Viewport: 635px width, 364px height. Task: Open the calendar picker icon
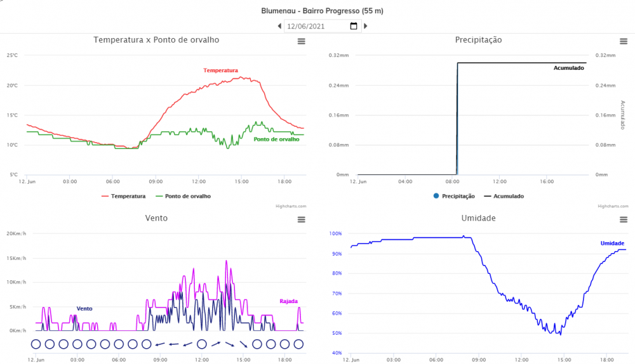click(354, 26)
